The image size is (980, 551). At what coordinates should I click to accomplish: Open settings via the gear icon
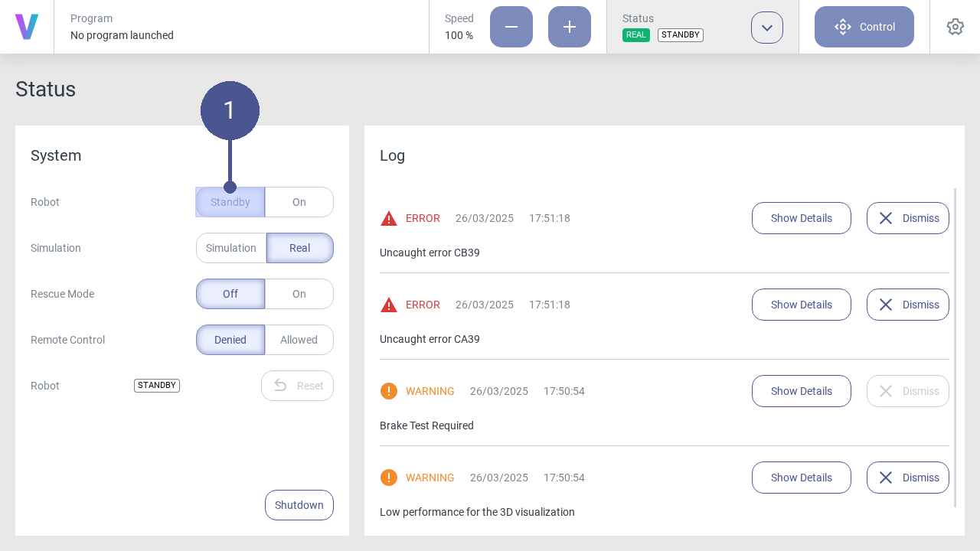point(955,27)
